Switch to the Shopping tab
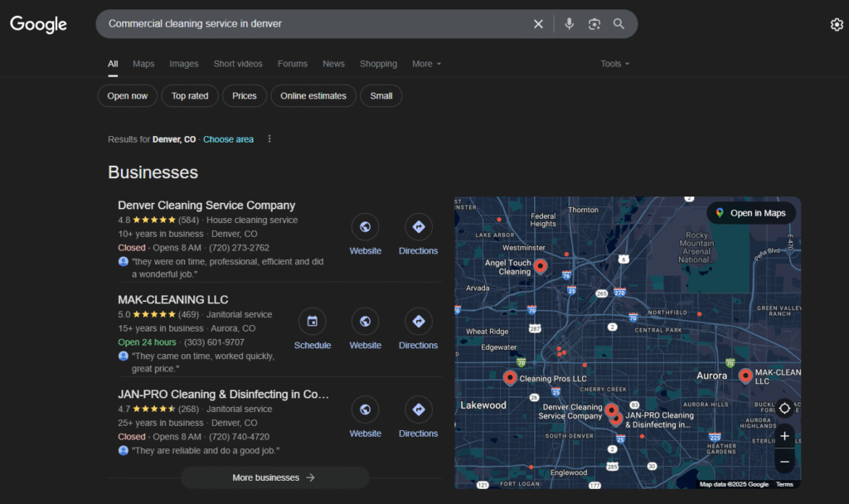Screen dimensions: 849x504 click(378, 64)
